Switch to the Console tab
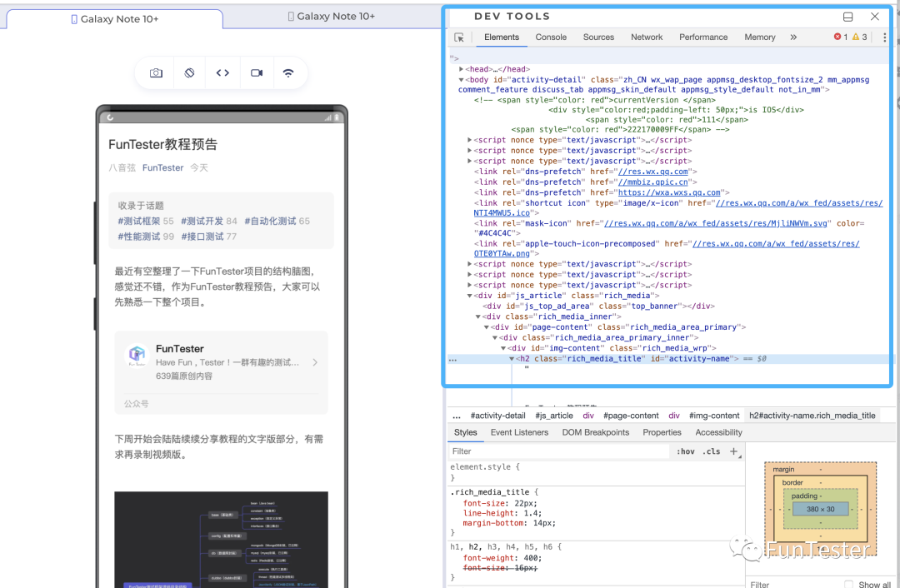 pos(551,37)
